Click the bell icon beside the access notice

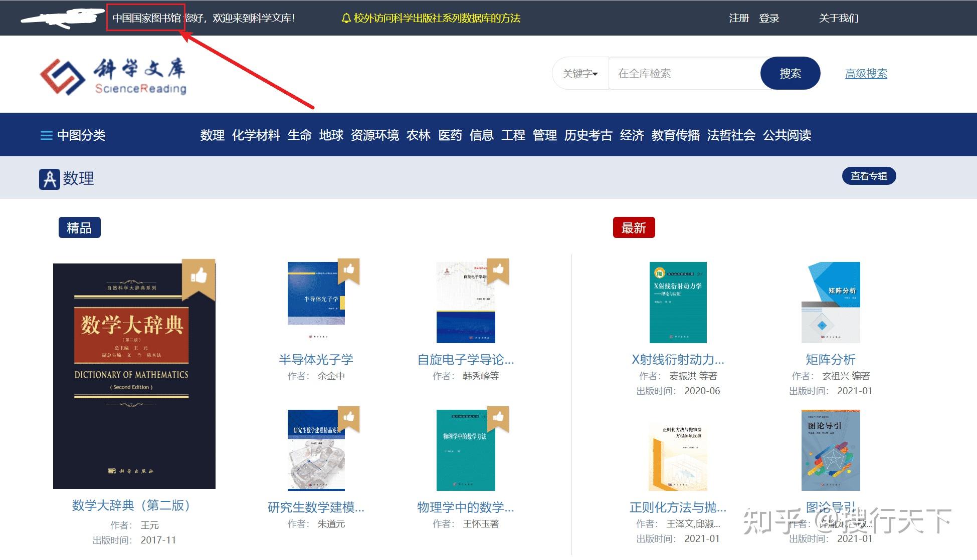(x=345, y=18)
